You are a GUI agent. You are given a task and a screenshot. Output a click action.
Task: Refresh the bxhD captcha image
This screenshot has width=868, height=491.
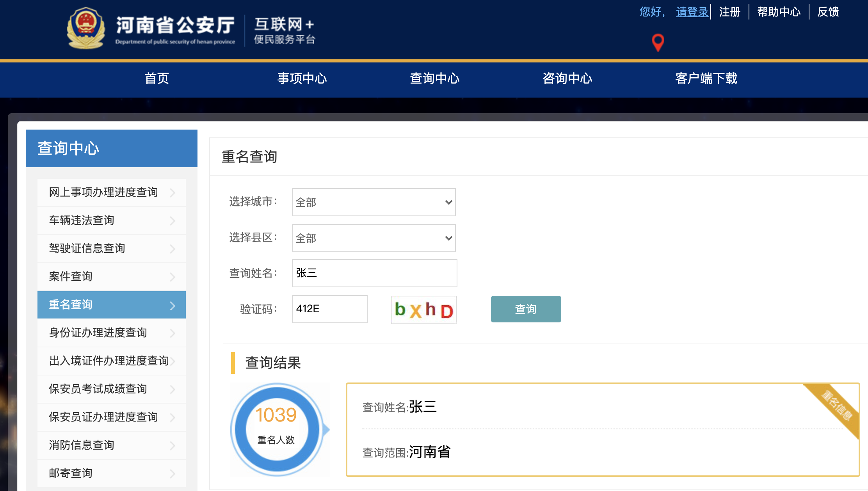click(423, 310)
